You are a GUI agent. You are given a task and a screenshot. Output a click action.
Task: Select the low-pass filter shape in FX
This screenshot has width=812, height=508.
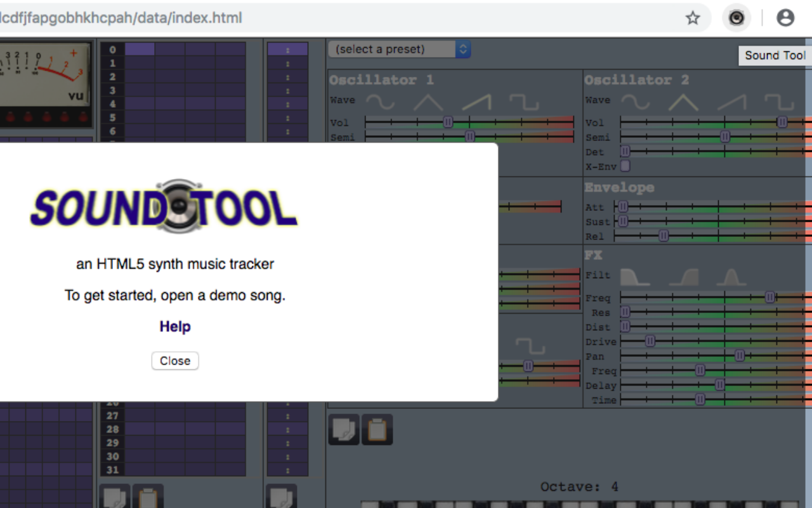coord(634,276)
